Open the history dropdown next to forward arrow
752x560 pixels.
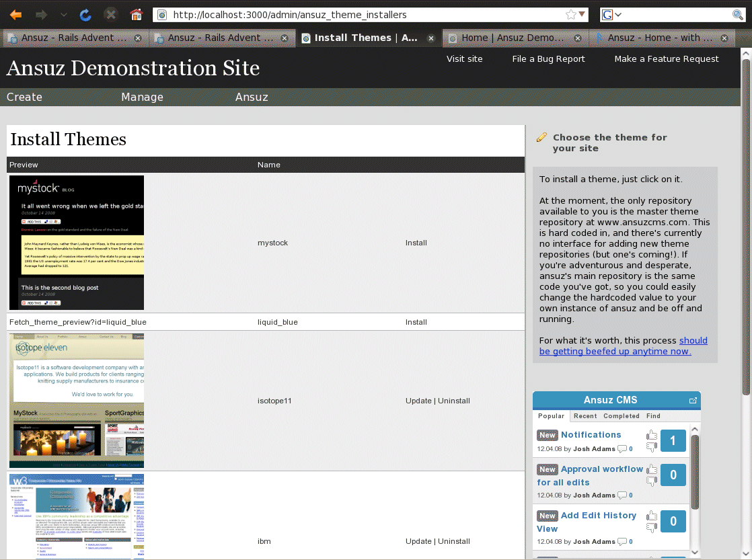(x=63, y=15)
